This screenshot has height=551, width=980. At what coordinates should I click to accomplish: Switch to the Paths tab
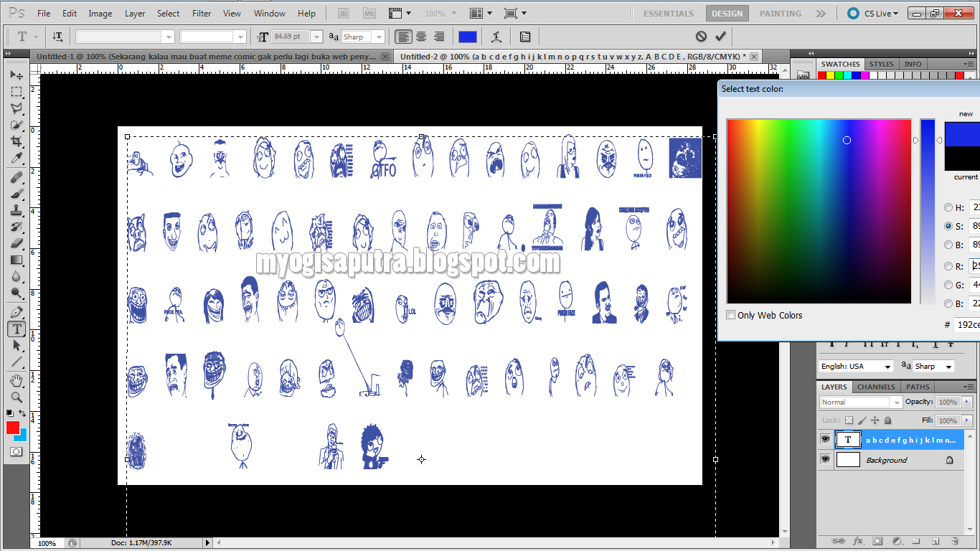(918, 387)
